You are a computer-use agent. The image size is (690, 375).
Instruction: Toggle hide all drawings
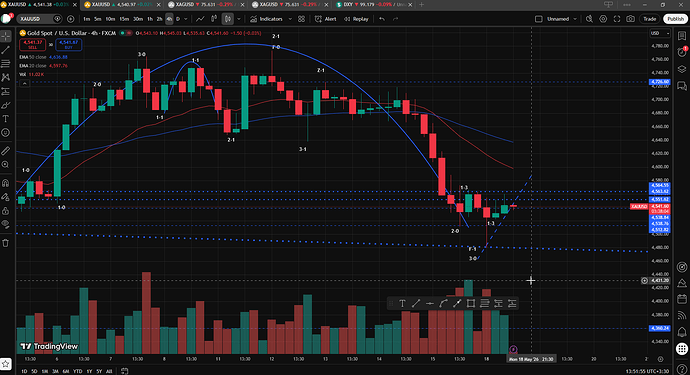(x=6, y=224)
